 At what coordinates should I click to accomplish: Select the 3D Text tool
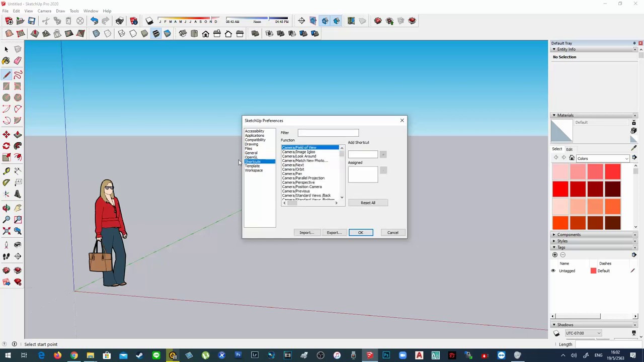tap(18, 194)
